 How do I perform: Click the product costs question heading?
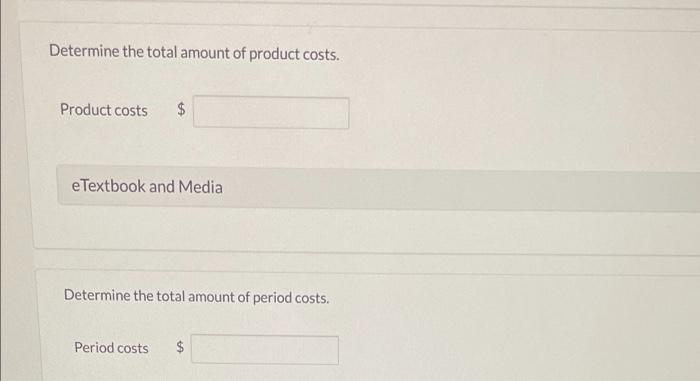194,53
